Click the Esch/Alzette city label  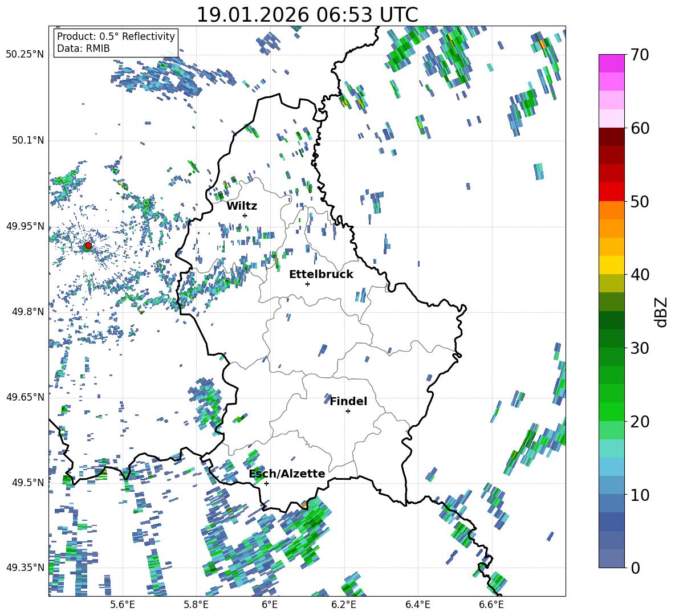click(287, 474)
